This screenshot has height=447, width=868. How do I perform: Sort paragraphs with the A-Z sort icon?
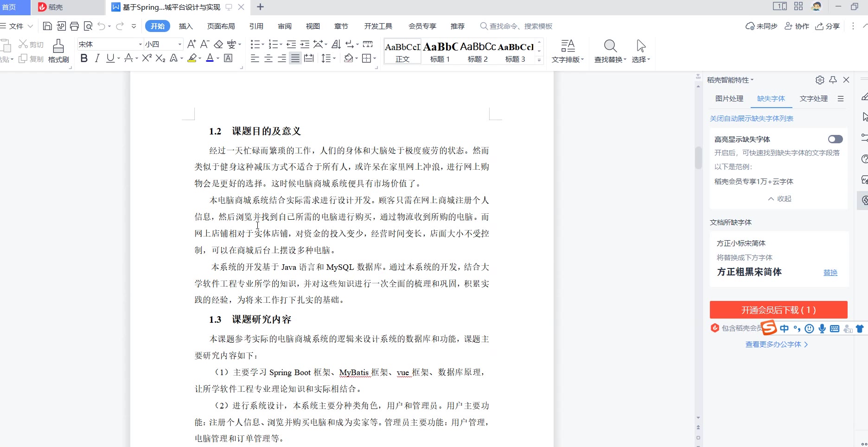[x=337, y=44]
